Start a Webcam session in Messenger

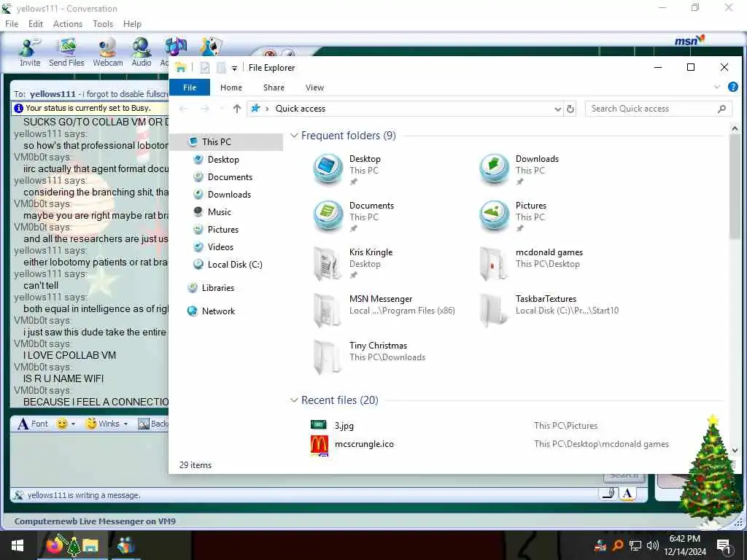tap(108, 52)
